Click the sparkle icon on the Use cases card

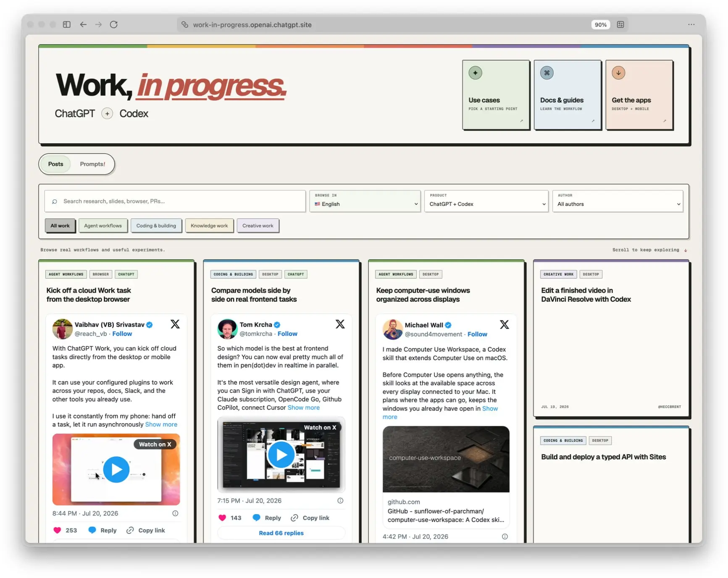click(x=475, y=73)
